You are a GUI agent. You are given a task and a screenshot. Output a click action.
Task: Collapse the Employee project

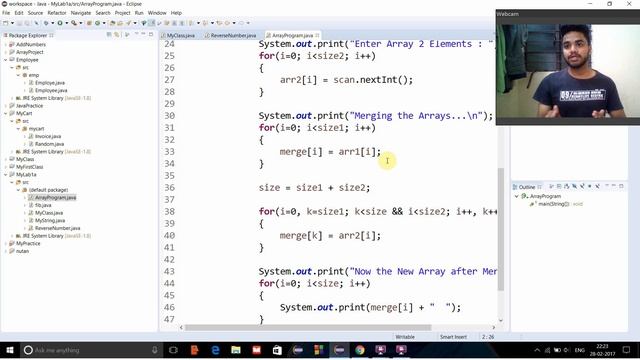(x=6, y=60)
